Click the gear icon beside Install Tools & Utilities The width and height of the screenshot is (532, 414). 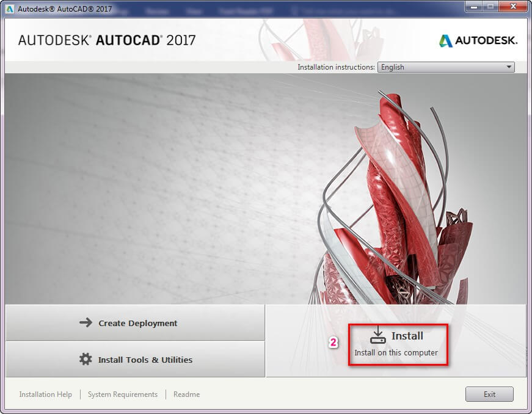[x=84, y=360]
